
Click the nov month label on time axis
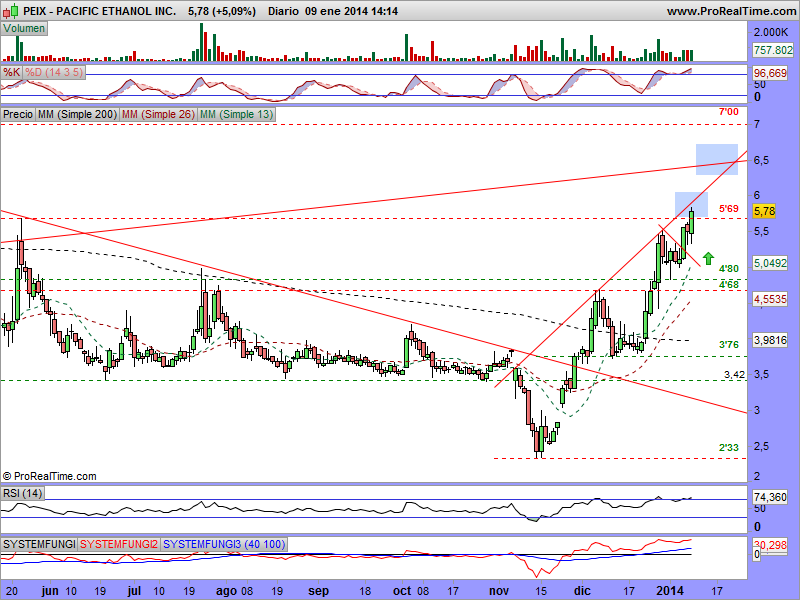point(499,591)
